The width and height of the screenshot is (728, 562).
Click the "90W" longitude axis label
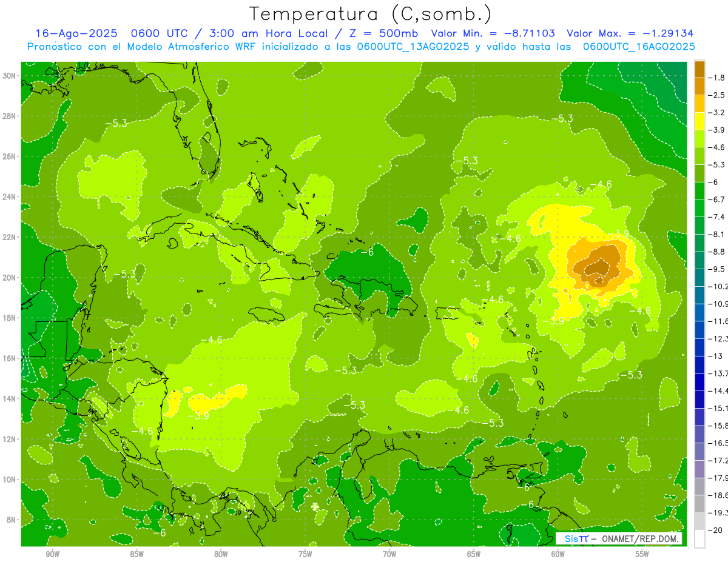click(52, 554)
